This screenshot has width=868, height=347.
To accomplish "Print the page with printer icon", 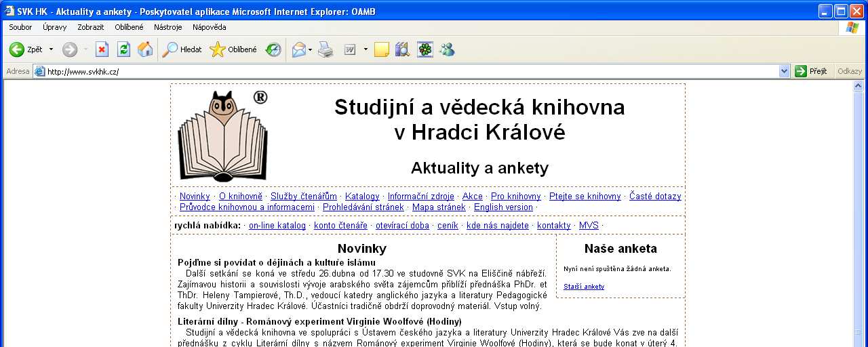I will coord(326,49).
